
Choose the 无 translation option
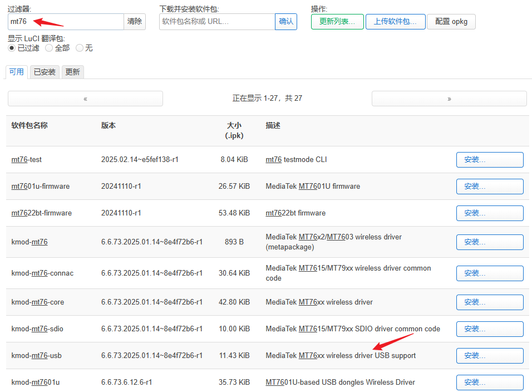(x=80, y=48)
